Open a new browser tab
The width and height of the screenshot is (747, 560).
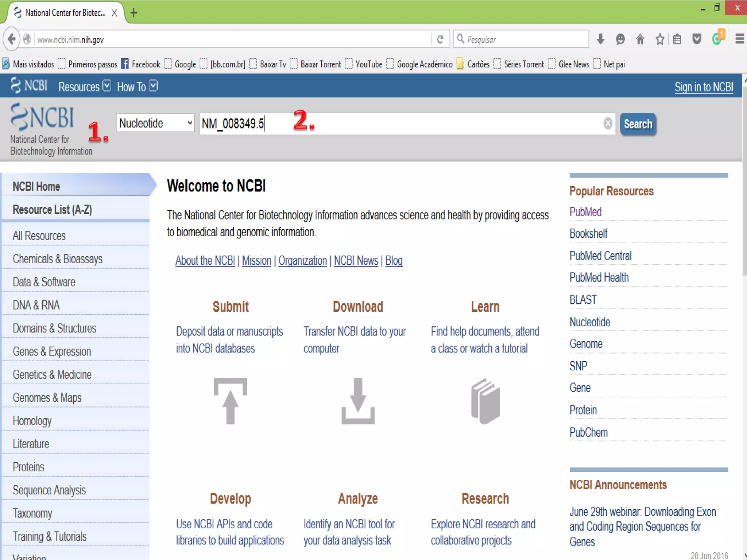[x=134, y=13]
